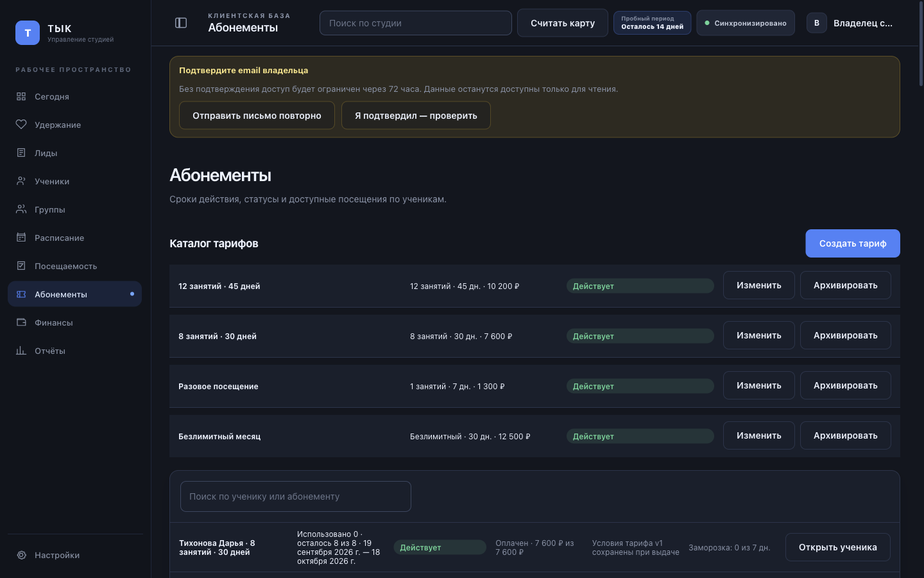
Task: Click the Посещаемость checklist icon
Action: coord(21,266)
